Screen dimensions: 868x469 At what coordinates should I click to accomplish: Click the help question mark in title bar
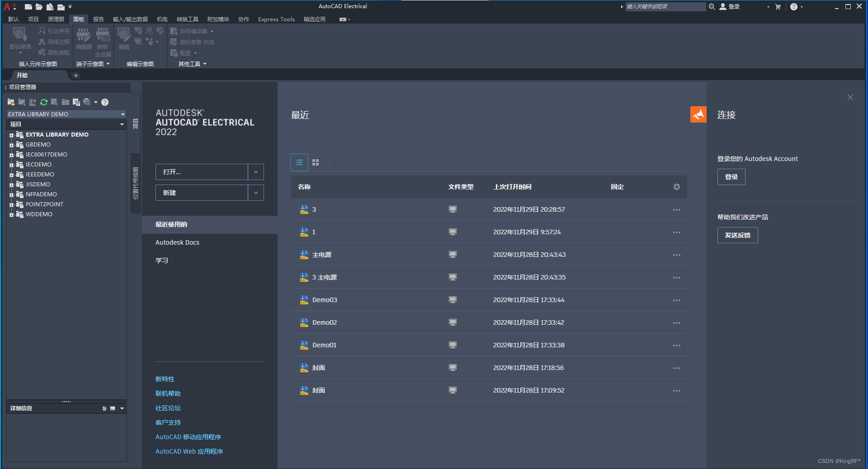(x=794, y=7)
